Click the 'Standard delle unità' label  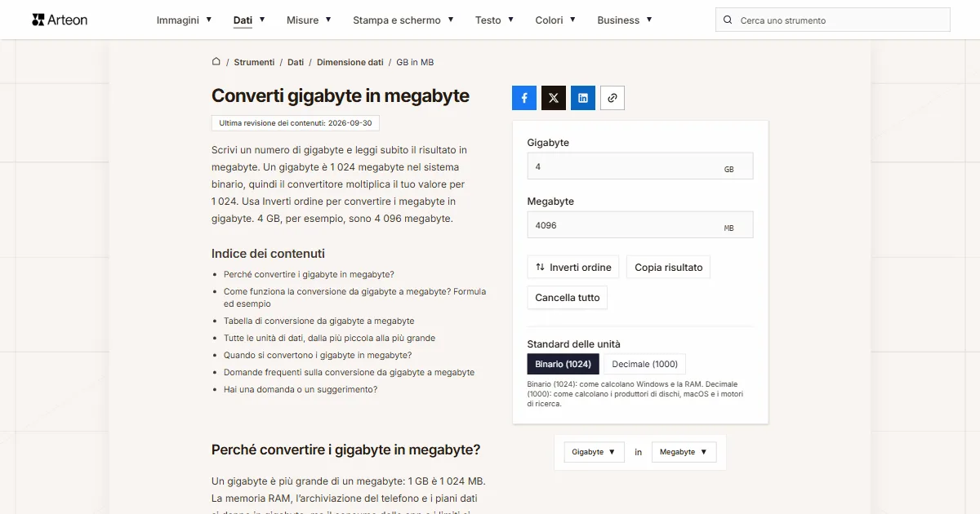click(573, 344)
